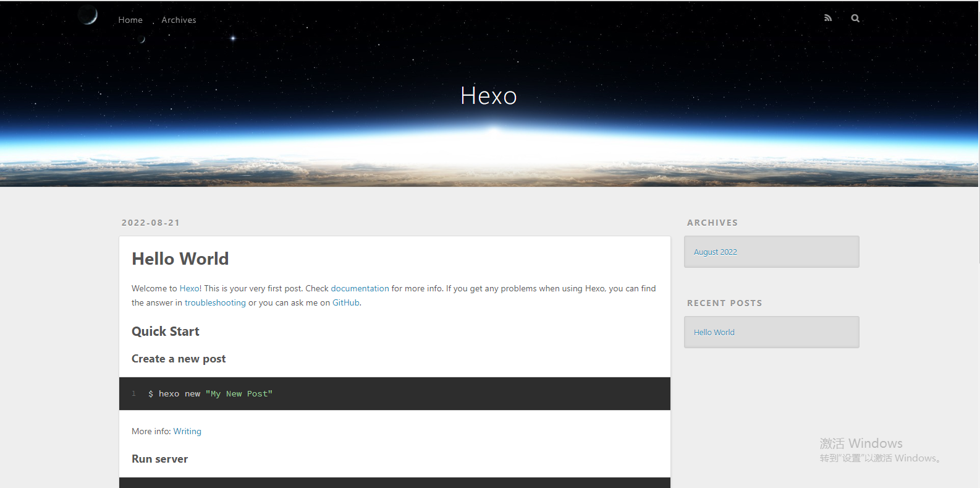Image resolution: width=980 pixels, height=488 pixels.
Task: Open the RSS feed icon
Action: point(828,18)
